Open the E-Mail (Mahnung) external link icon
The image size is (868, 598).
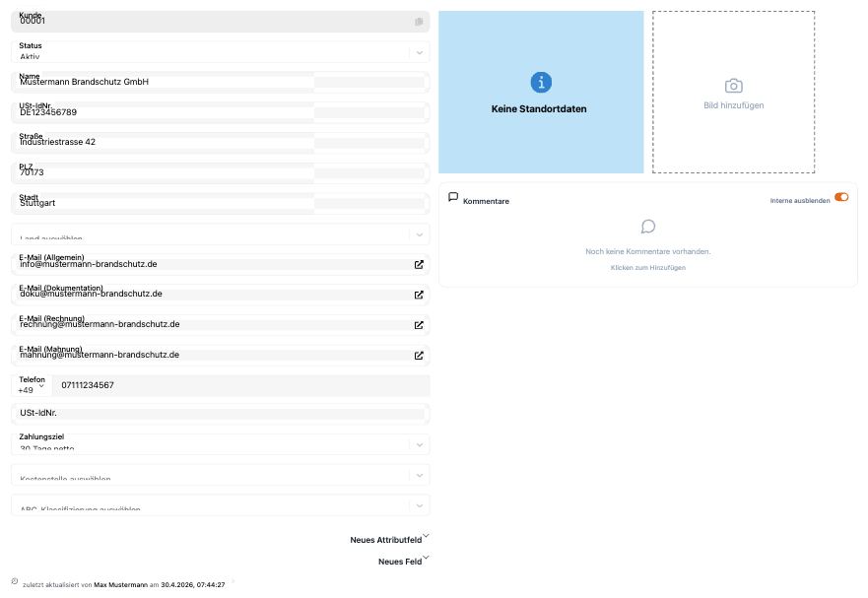(419, 356)
